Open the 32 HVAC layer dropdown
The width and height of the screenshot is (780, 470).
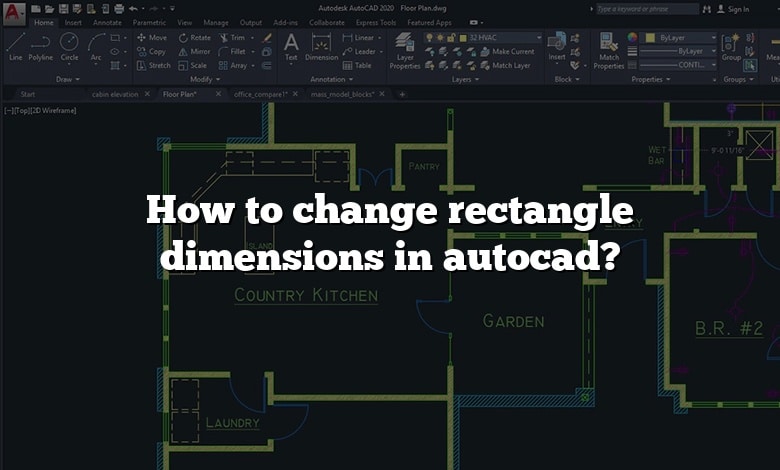pos(537,38)
